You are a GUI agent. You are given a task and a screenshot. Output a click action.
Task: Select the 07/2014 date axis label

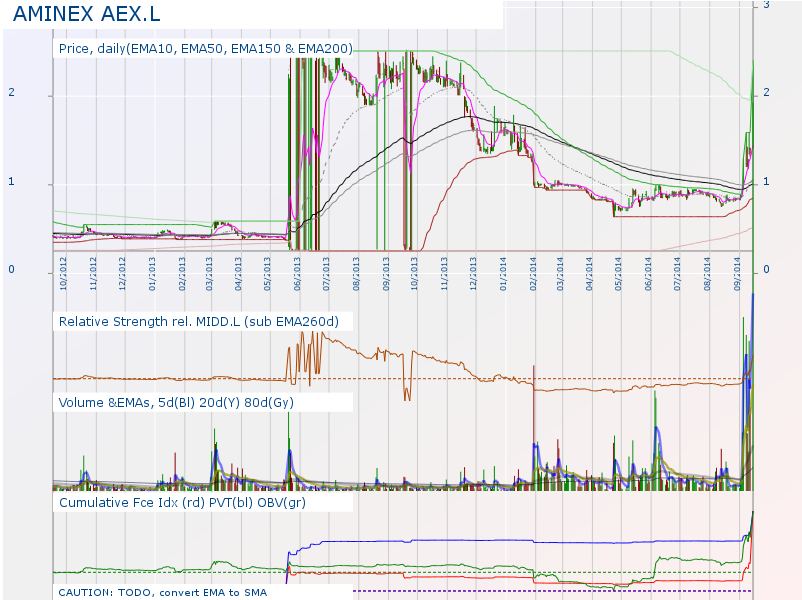(677, 274)
